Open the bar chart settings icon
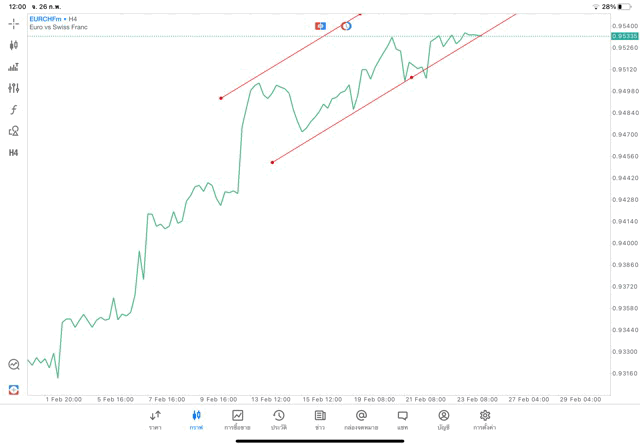 tap(14, 67)
